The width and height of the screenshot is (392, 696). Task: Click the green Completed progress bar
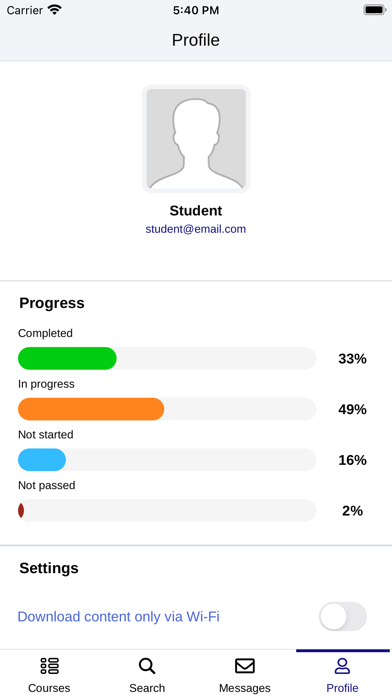pos(67,358)
